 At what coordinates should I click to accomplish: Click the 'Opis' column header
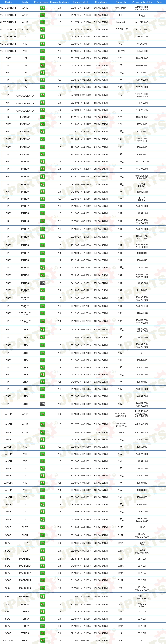159,2
